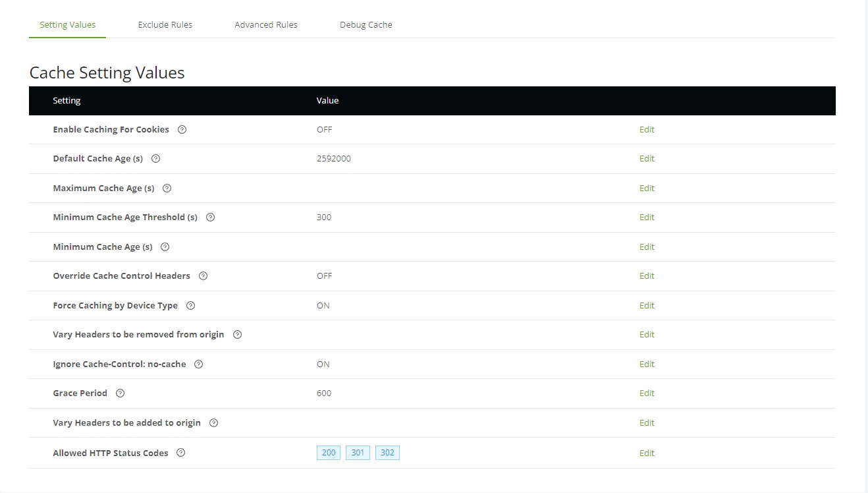
Task: Open the Advanced Rules tab
Action: point(266,25)
